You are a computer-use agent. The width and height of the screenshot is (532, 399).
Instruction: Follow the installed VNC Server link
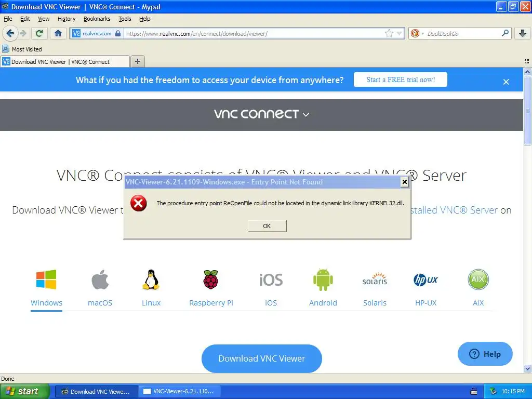point(454,210)
